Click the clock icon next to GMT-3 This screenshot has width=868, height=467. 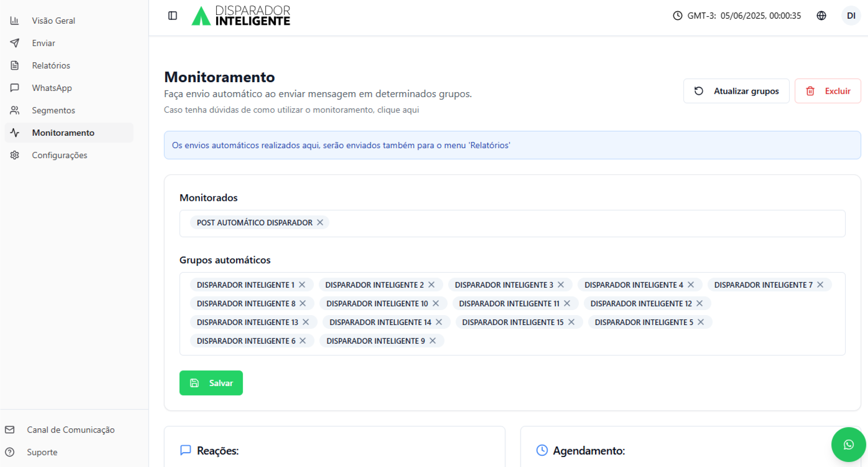point(677,16)
